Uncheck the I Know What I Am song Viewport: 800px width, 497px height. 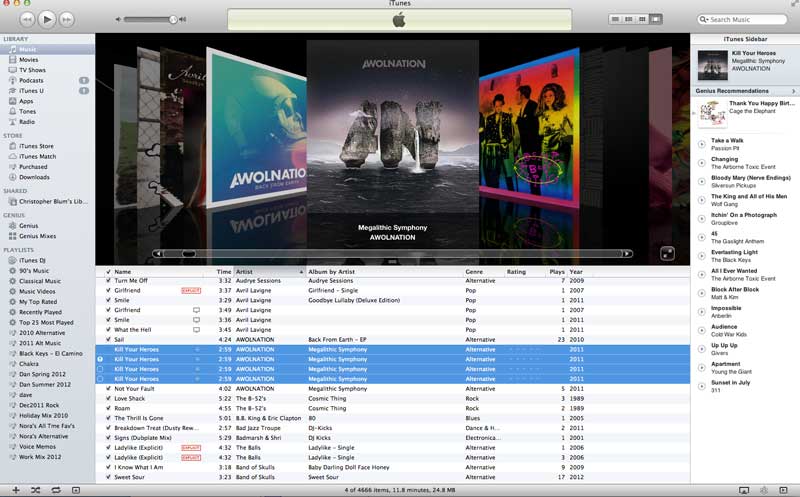pyautogui.click(x=108, y=467)
